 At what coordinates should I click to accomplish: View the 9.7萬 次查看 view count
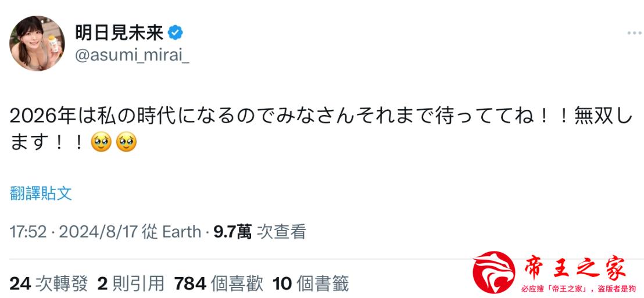click(x=259, y=232)
